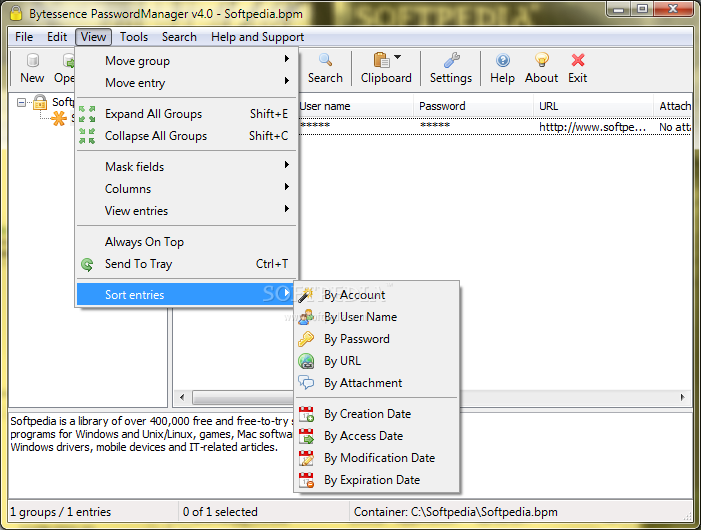This screenshot has height=530, width=701.
Task: Select the Sort entries menu item
Action: 186,294
